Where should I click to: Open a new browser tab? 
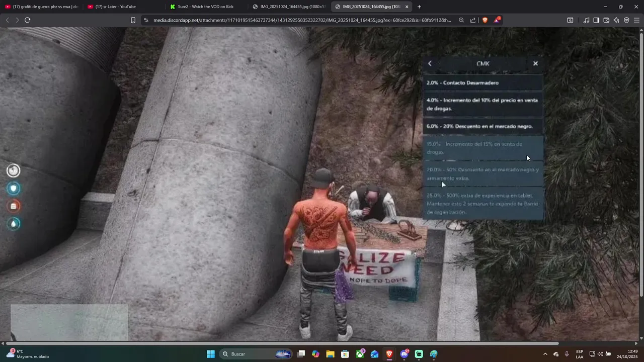tap(419, 7)
